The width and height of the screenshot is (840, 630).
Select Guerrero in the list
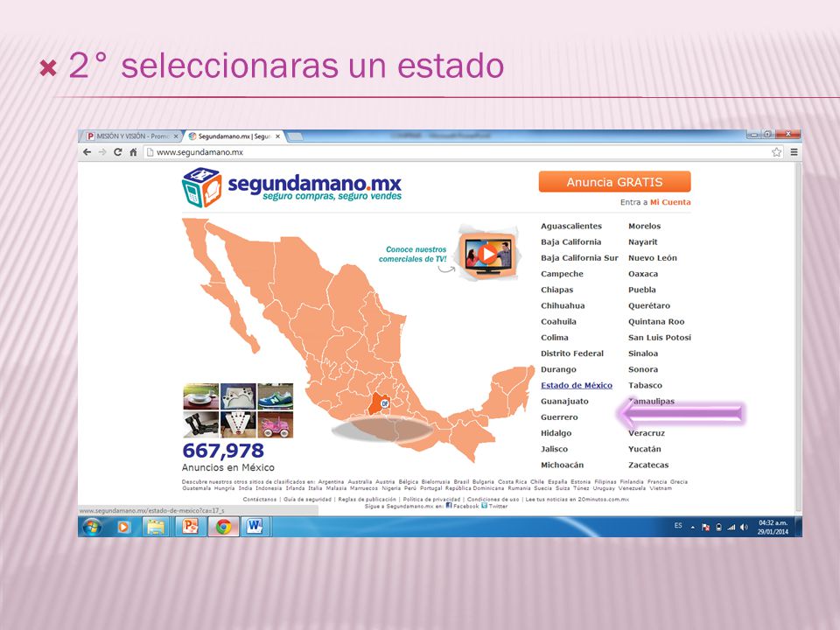coord(559,417)
